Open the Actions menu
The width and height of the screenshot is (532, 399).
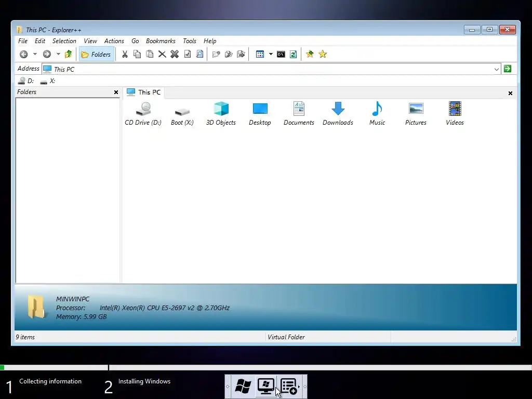click(x=114, y=41)
